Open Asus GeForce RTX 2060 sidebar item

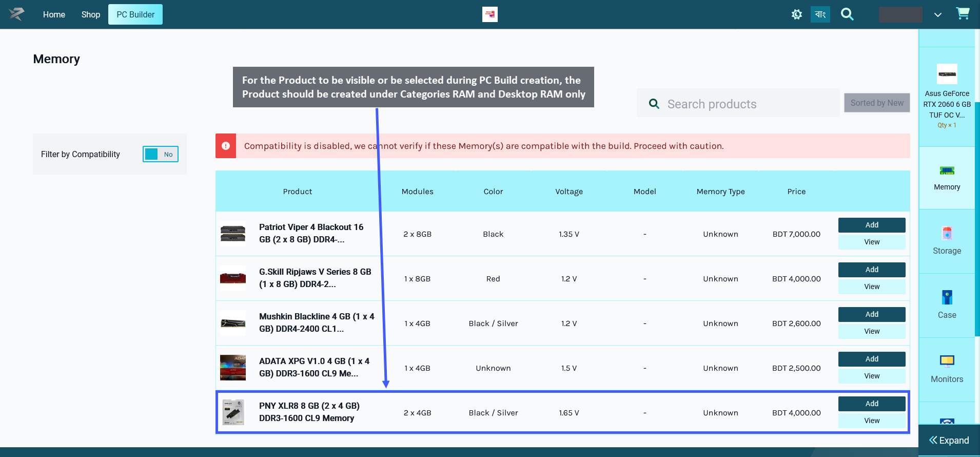[947, 97]
